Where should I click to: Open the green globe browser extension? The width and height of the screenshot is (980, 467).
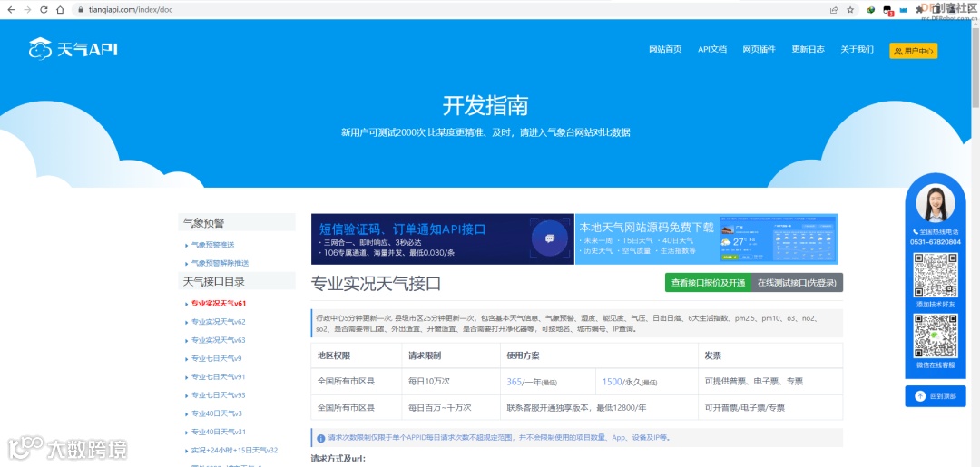[870, 10]
